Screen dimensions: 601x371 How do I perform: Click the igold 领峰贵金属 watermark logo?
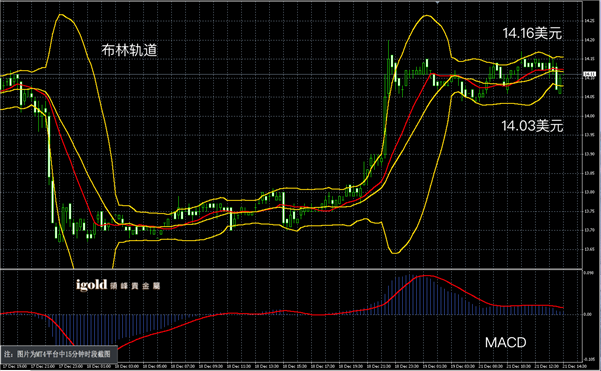118,285
